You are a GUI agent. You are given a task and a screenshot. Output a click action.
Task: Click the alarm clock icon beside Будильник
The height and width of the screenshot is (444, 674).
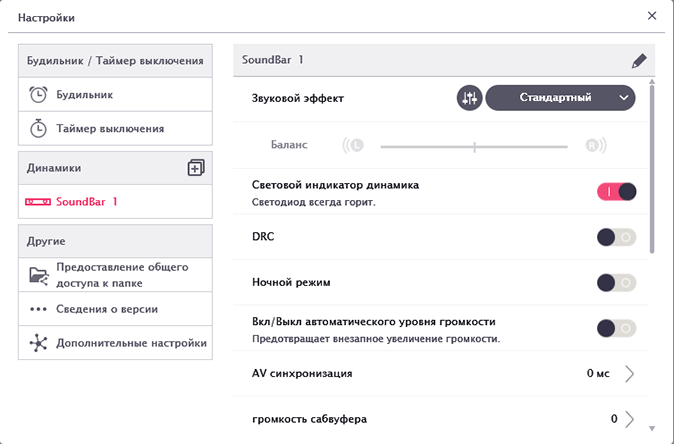38,95
